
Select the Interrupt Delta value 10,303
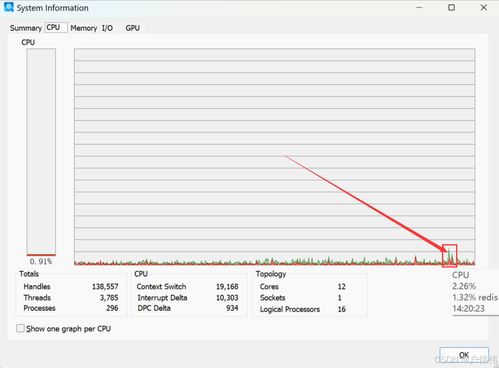tap(227, 298)
